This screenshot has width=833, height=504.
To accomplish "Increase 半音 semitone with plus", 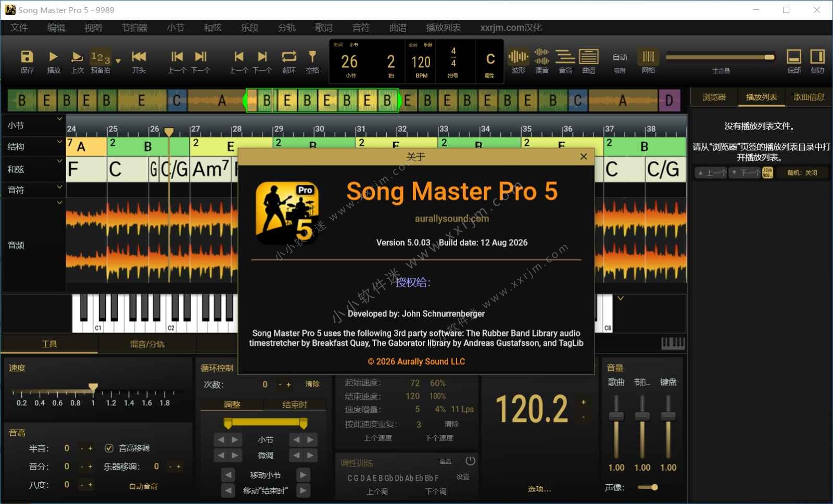I will click(x=90, y=448).
